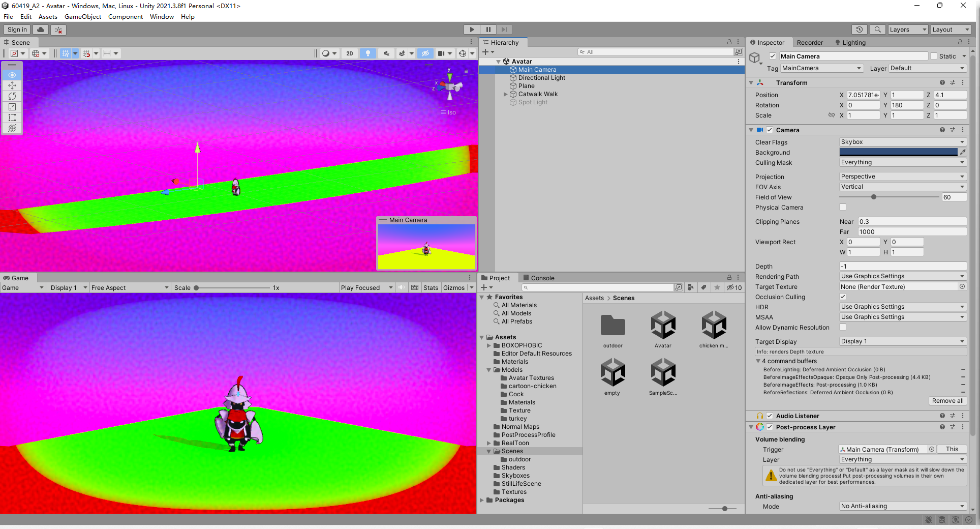Select the Move tool in Scene view

pyautogui.click(x=12, y=85)
